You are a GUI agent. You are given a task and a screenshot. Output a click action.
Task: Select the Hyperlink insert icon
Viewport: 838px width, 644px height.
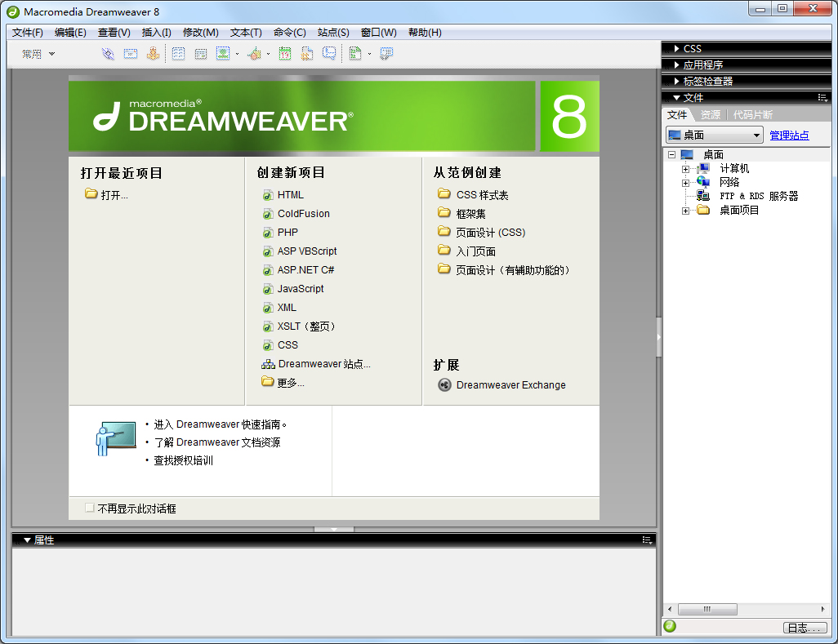108,53
